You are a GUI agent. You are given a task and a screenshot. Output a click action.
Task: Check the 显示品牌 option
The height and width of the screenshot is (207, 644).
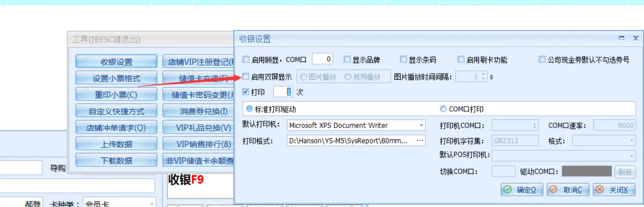[347, 59]
